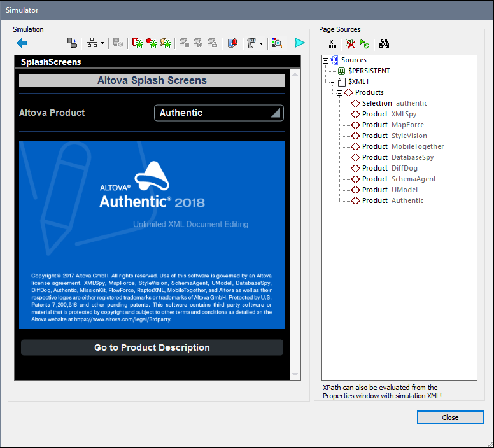
Task: Click the blue back arrow icon
Action: pos(22,43)
